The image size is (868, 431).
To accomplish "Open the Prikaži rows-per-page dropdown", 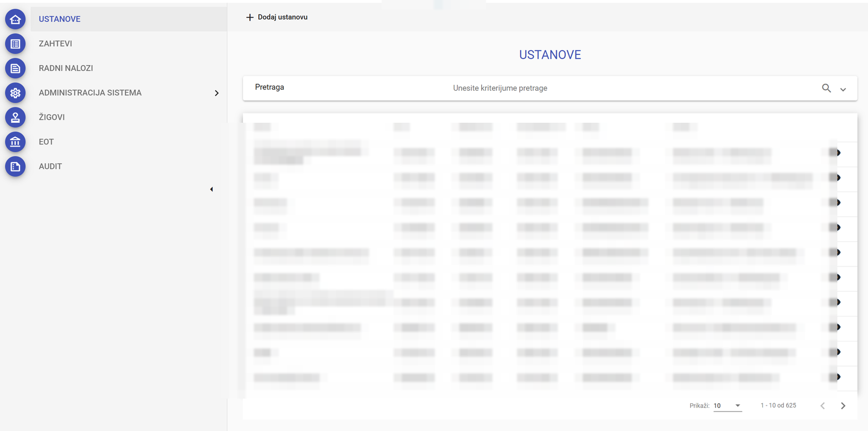I will pyautogui.click(x=727, y=405).
